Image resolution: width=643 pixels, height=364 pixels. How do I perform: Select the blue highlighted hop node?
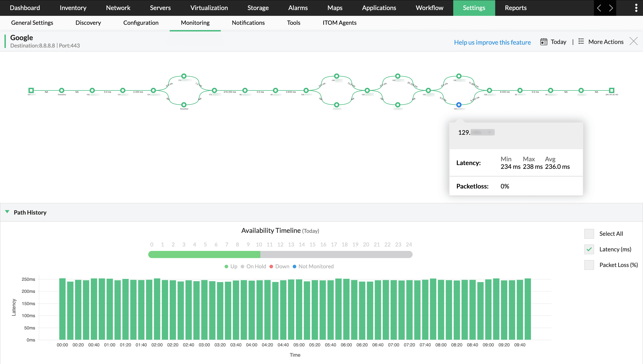coord(459,105)
